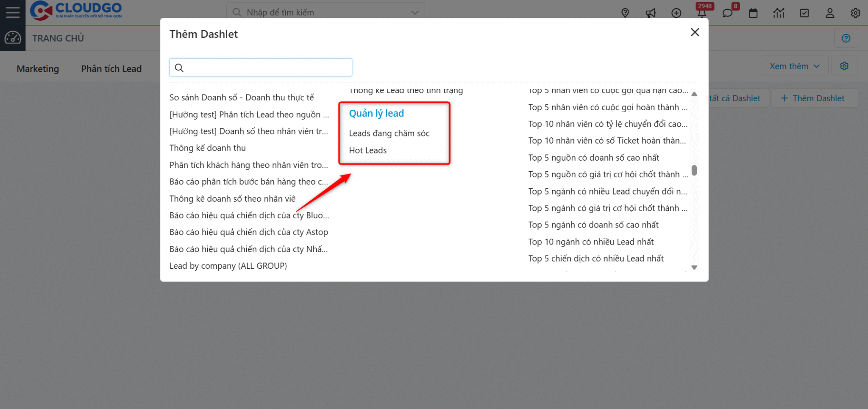
Task: Switch to the Marketing tab
Action: click(x=38, y=69)
